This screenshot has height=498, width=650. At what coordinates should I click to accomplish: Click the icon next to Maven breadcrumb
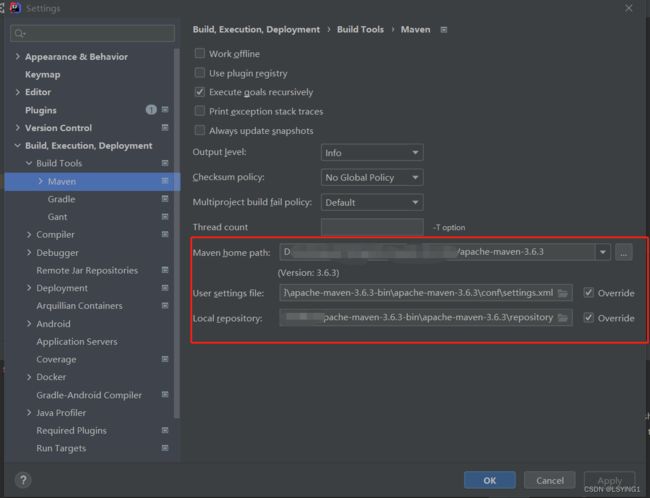[x=444, y=30]
